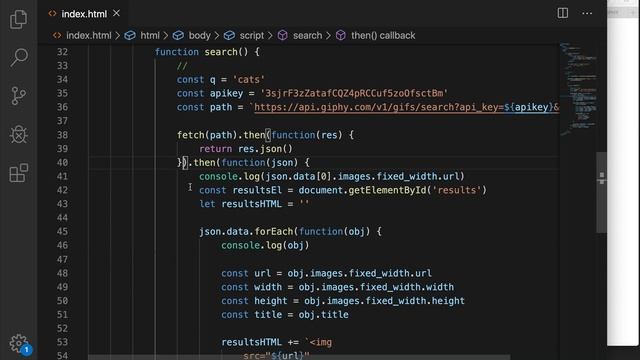Click the vertical editor scrollbar

(602, 192)
